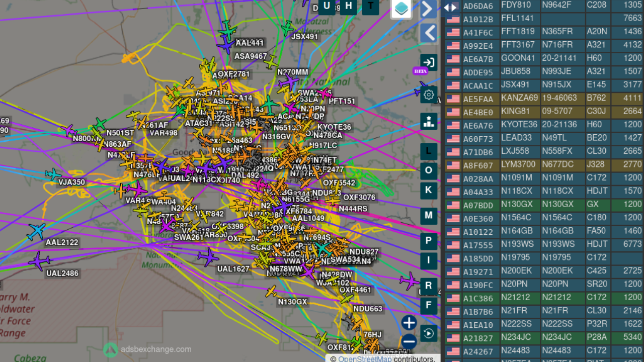Select the PFT151 magenta aircraft icon

pos(325,94)
